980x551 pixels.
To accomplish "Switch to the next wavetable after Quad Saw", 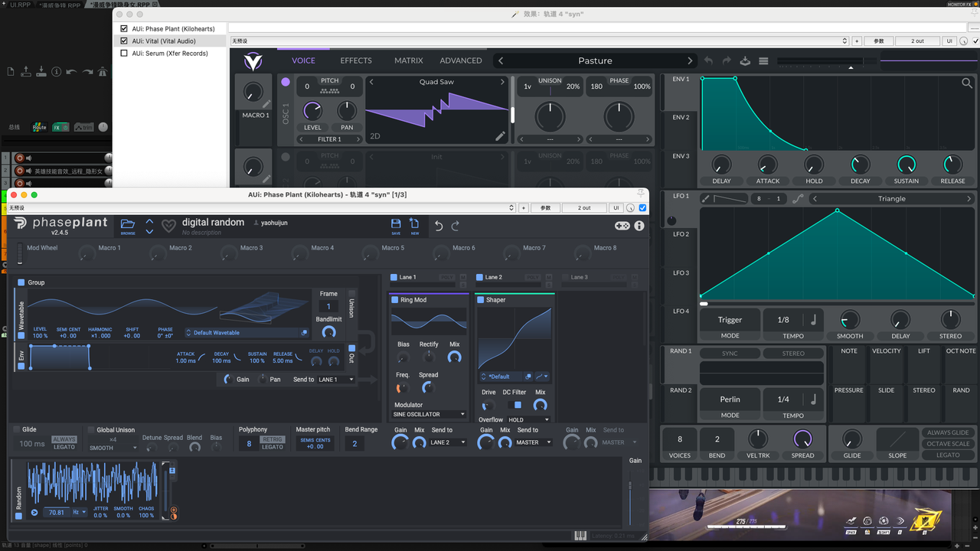I will 503,82.
